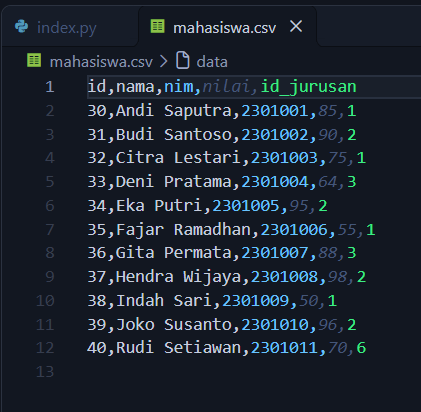Click line number 1 in gutter

50,87
